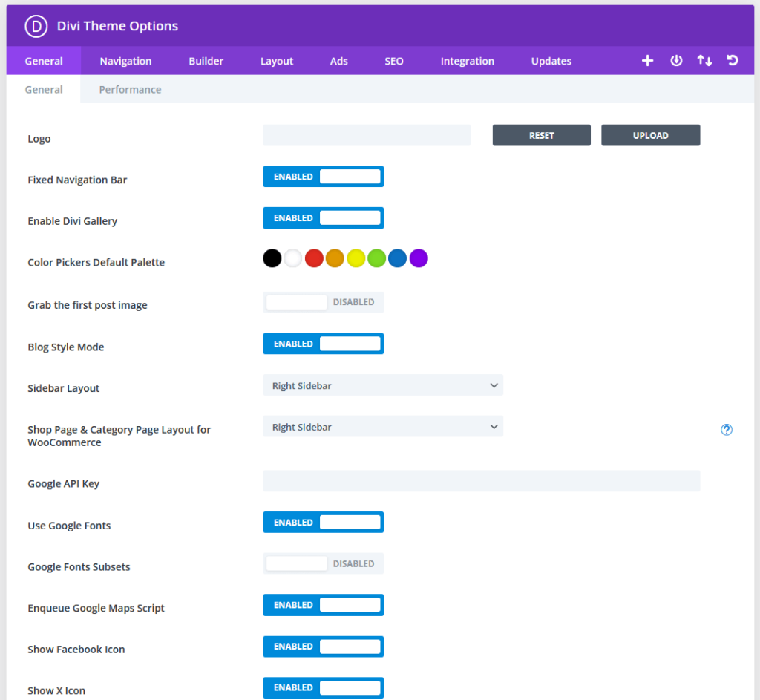The width and height of the screenshot is (760, 700).
Task: Pick the white palette swatch
Action: click(292, 258)
